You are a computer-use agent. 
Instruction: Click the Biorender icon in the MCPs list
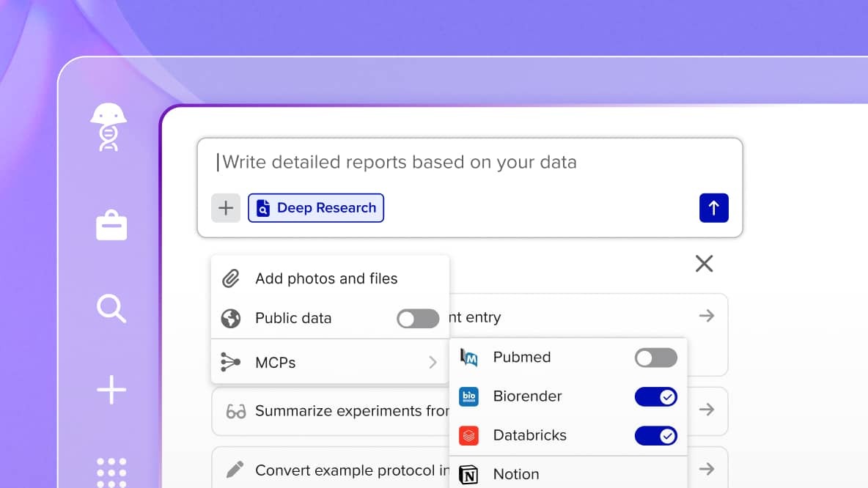(x=469, y=396)
